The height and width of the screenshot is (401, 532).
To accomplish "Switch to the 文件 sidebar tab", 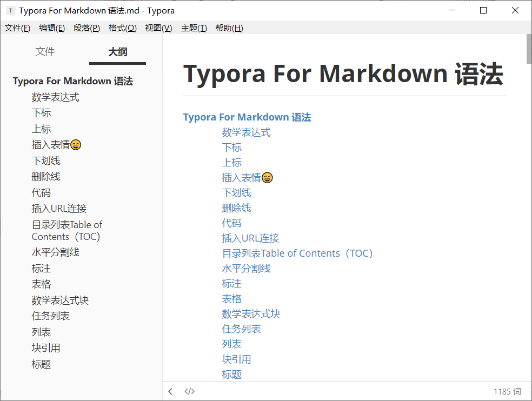I will pyautogui.click(x=45, y=51).
